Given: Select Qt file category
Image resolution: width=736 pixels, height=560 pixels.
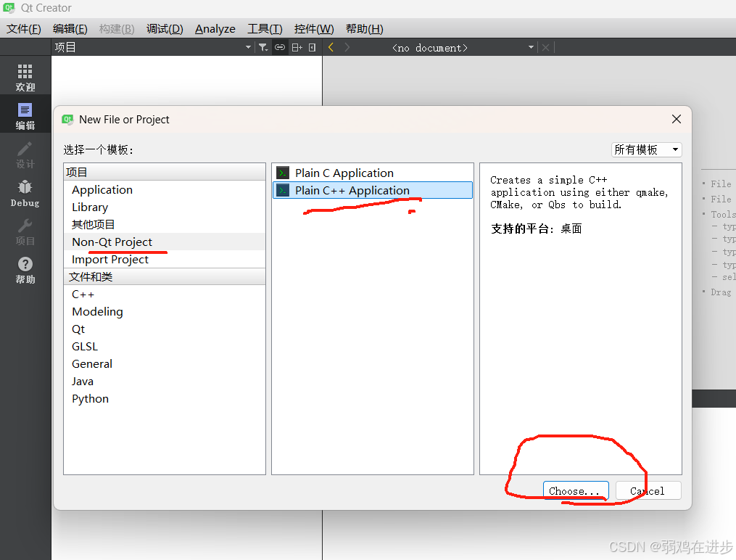Looking at the screenshot, I should click(165, 329).
